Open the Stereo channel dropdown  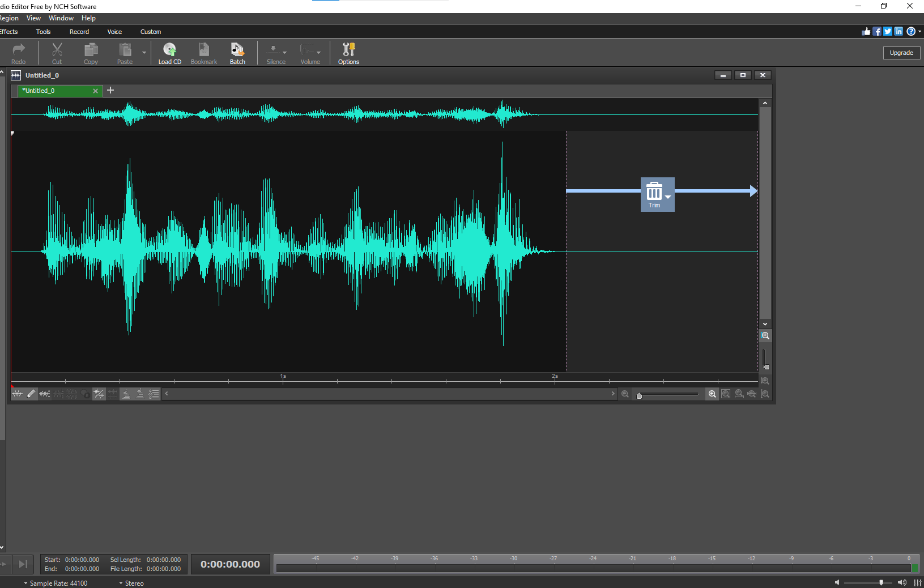pyautogui.click(x=131, y=583)
